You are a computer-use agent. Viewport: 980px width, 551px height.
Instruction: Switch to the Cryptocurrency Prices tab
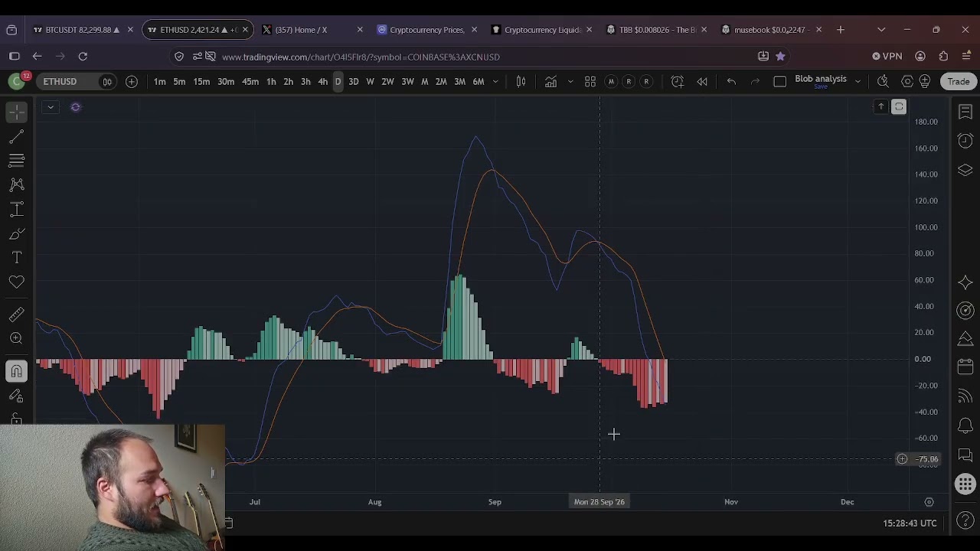(426, 30)
